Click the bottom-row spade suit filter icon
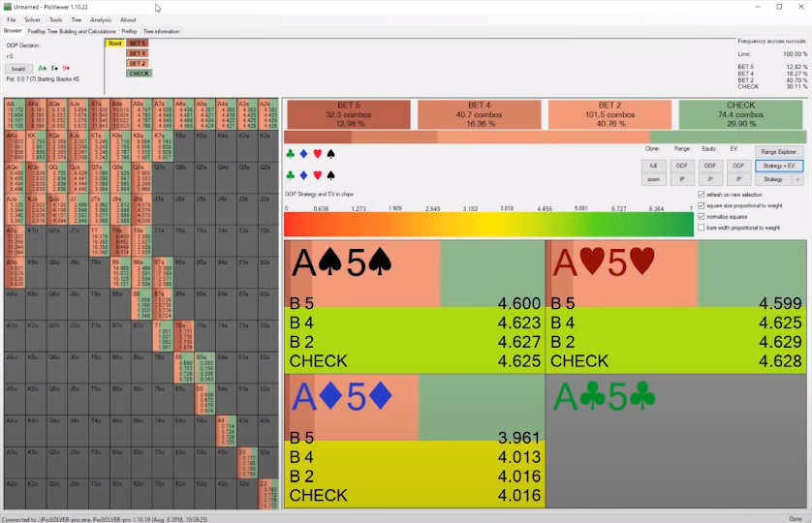The width and height of the screenshot is (812, 523). pos(330,175)
